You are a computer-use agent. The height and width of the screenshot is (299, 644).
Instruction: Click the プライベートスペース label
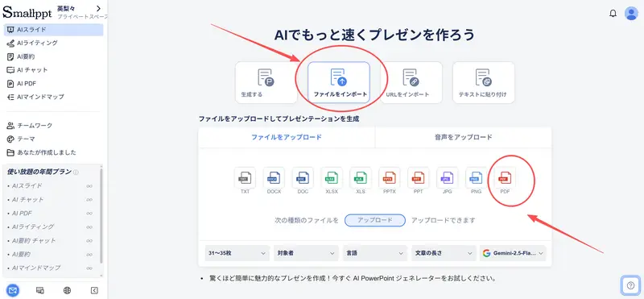[83, 17]
